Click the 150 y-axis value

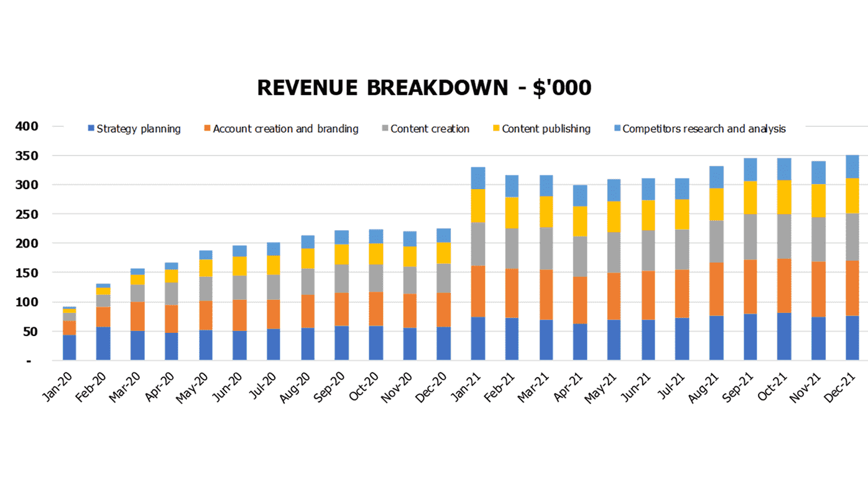(x=27, y=273)
